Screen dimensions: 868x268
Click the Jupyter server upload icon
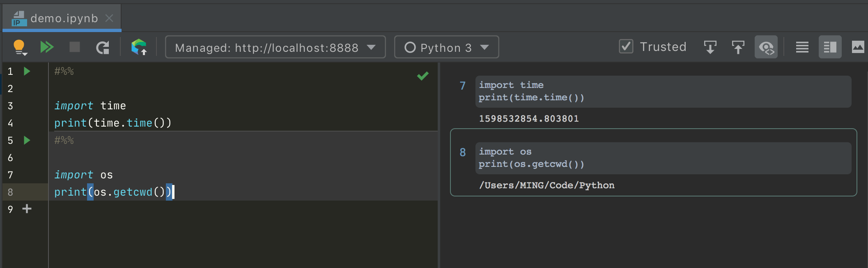139,47
